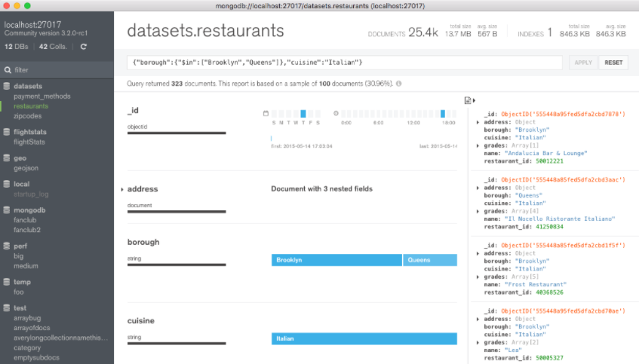Screen dimensions: 639x364
Task: Click the ObjectID ending in cbd7878
Action: pos(563,114)
